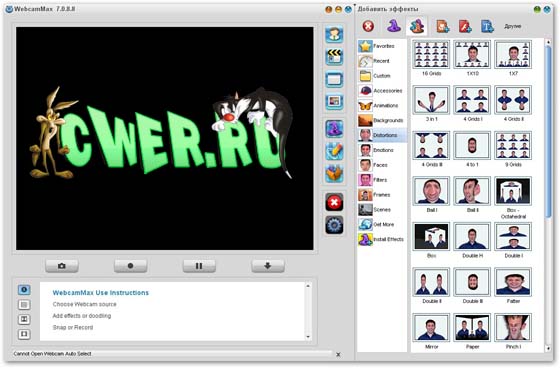Select the Animations category
This screenshot has width=560, height=368.
(x=382, y=106)
